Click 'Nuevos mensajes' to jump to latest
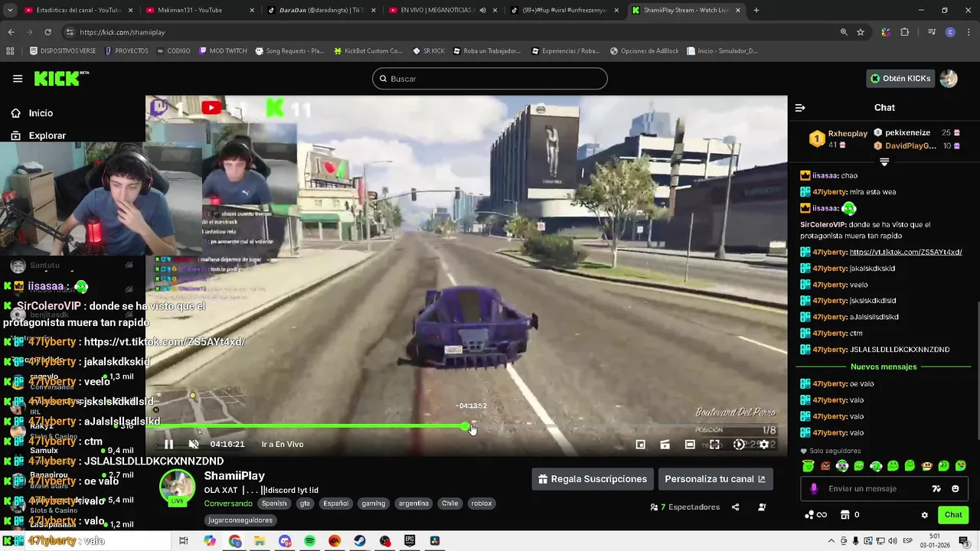Screen dimensions: 980x551 click(884, 367)
